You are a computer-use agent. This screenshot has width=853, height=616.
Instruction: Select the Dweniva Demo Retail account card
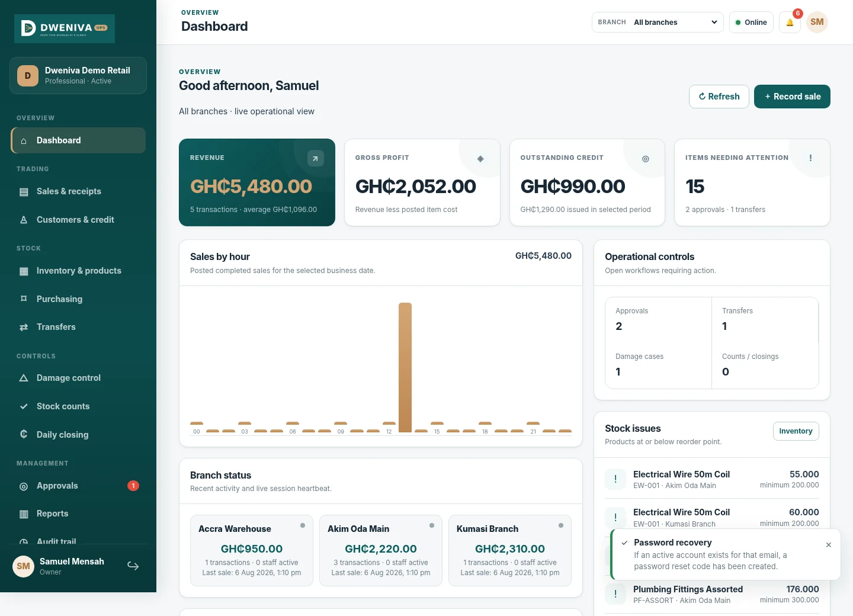[x=78, y=75]
